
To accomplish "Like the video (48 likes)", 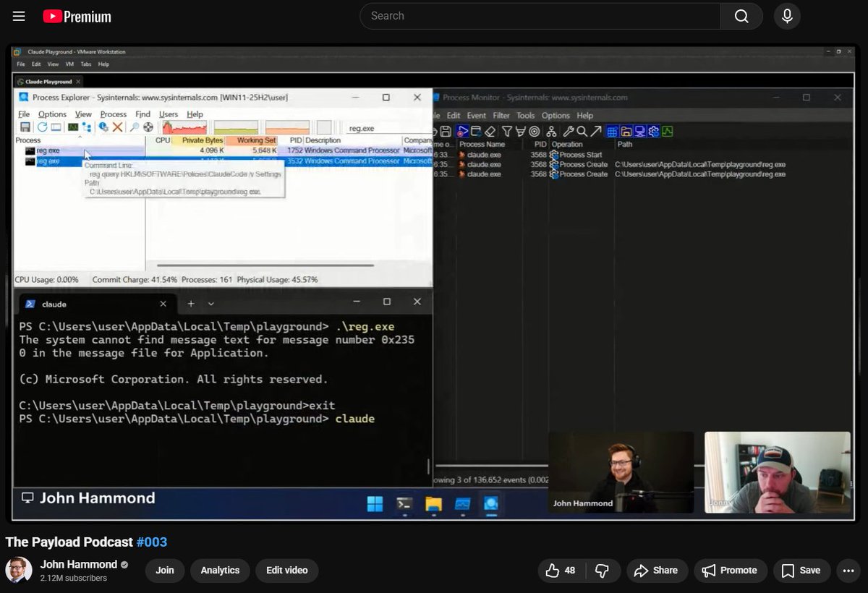I will tap(561, 571).
